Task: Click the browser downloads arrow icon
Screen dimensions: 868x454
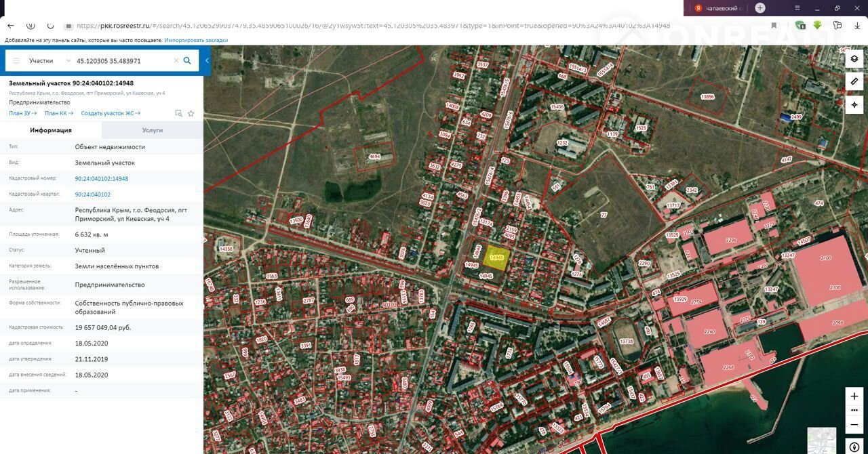Action: [x=857, y=26]
